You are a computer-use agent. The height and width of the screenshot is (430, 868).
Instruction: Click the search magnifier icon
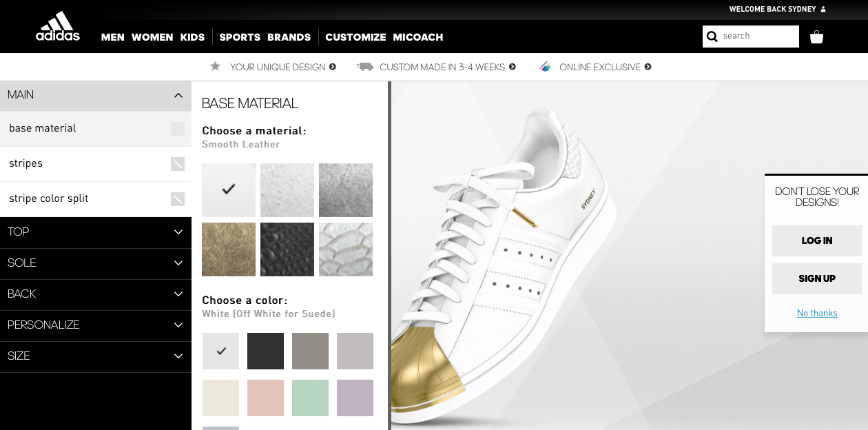712,37
